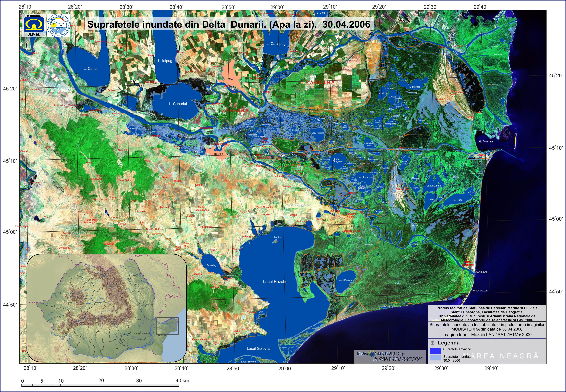The width and height of the screenshot is (566, 392).
Task: Click the 'Lacul Zmeica' label
Action: (x=248, y=362)
